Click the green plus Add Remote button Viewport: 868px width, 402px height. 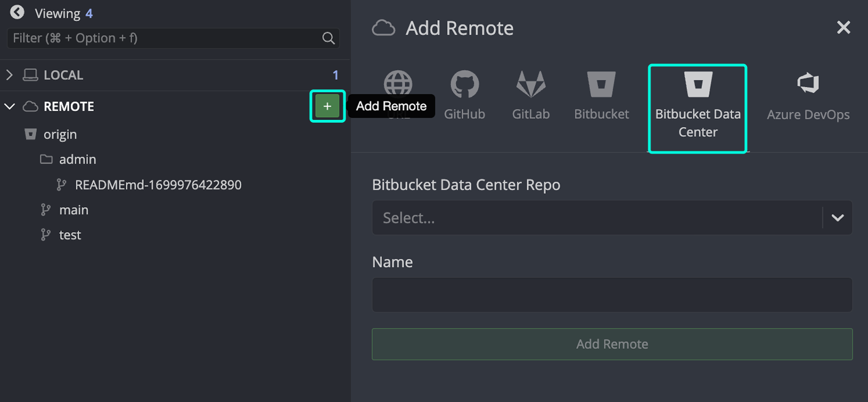coord(327,106)
